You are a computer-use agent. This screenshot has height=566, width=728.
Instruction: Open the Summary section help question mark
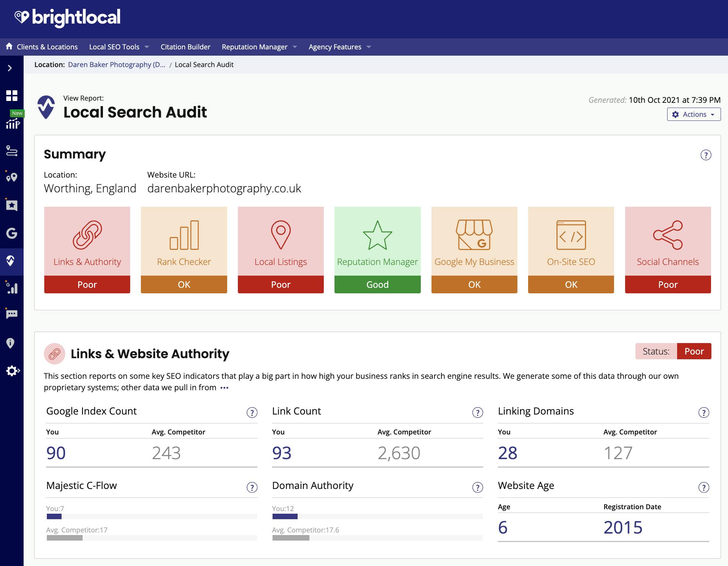pos(707,155)
